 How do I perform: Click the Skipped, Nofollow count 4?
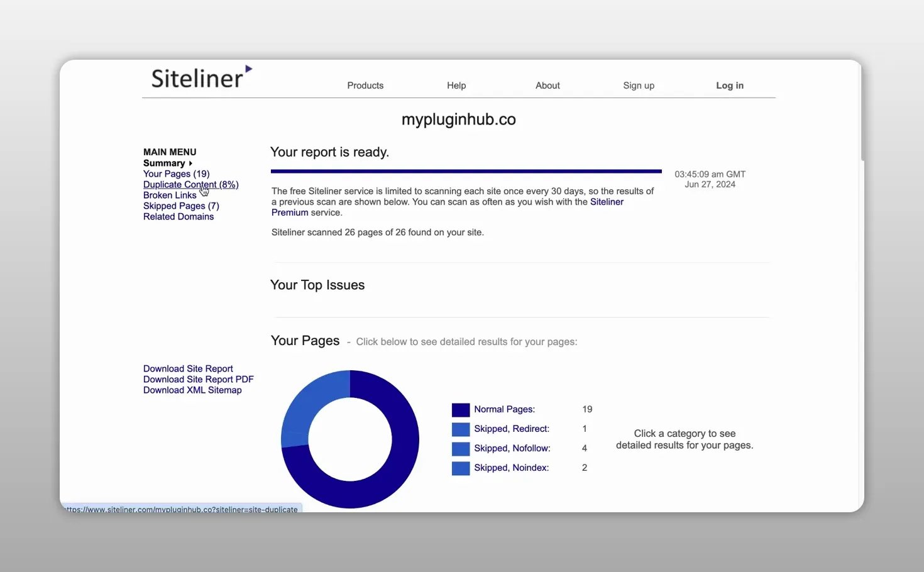pyautogui.click(x=585, y=448)
